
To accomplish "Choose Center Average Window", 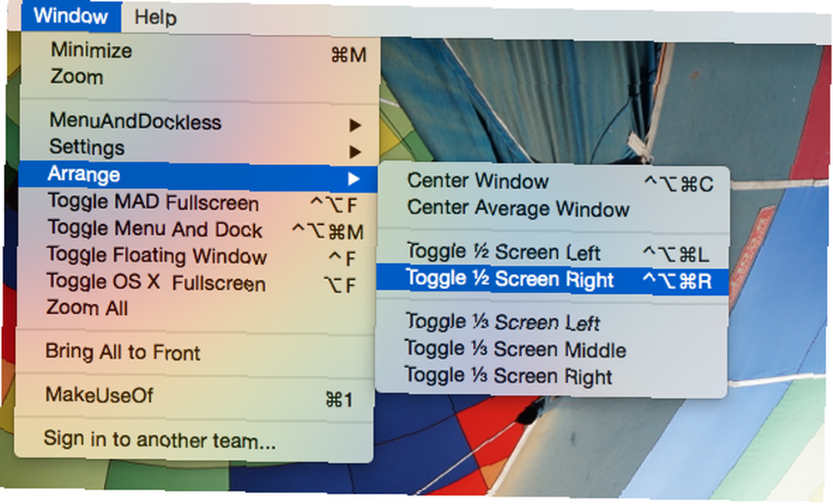I will point(554,209).
